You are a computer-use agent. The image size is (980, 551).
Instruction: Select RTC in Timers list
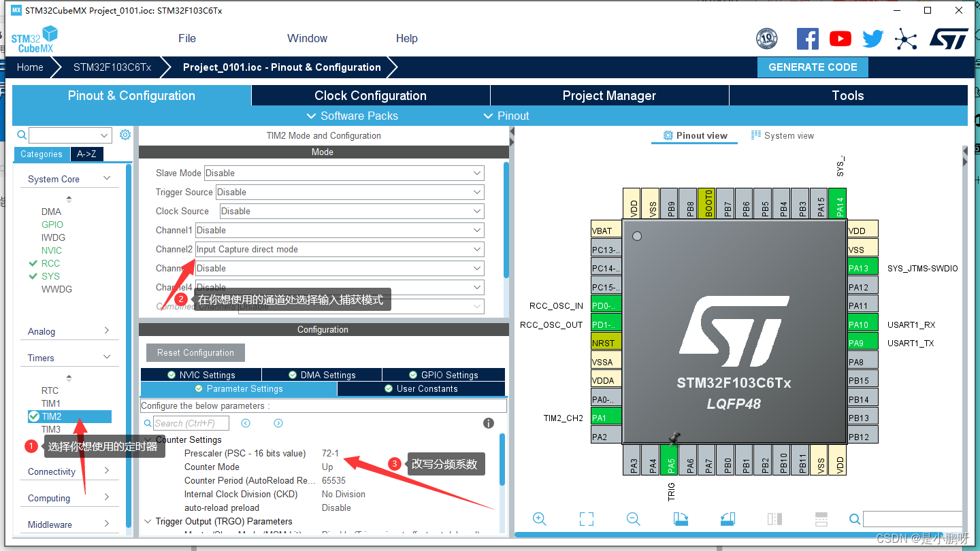pyautogui.click(x=50, y=390)
